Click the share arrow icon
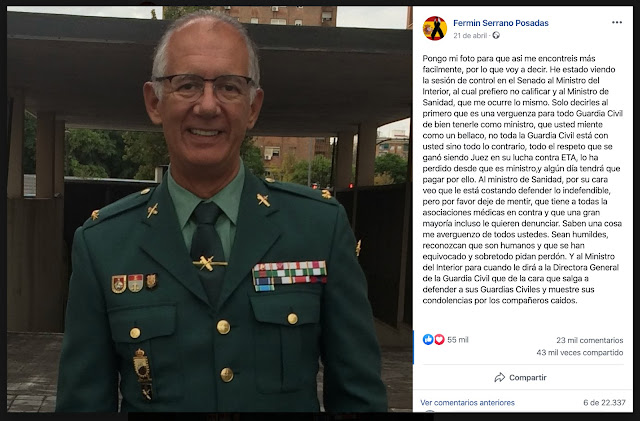The height and width of the screenshot is (421, 640). pyautogui.click(x=500, y=377)
